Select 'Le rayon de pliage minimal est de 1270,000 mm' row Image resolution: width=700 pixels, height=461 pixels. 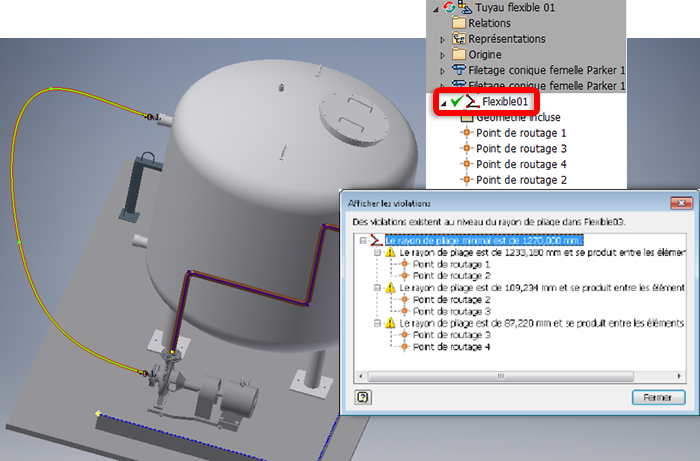coord(484,241)
